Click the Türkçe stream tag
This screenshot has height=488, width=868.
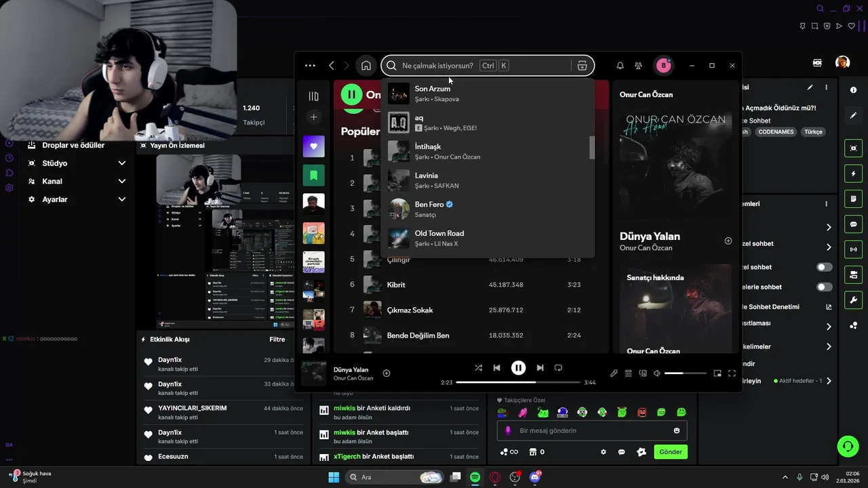click(813, 132)
